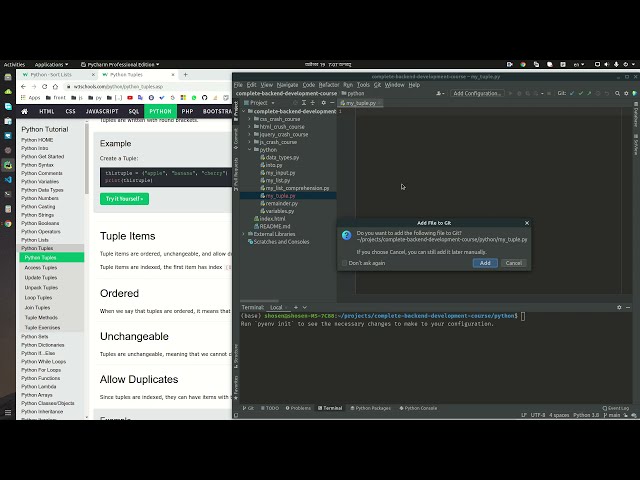This screenshot has width=640, height=480.
Task: Select the Local terminal tab
Action: point(276,307)
